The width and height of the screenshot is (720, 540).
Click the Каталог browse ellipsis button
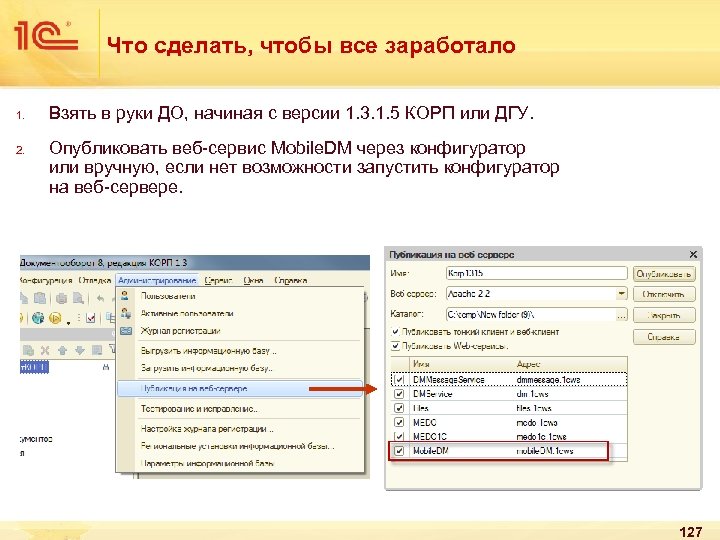(x=621, y=315)
